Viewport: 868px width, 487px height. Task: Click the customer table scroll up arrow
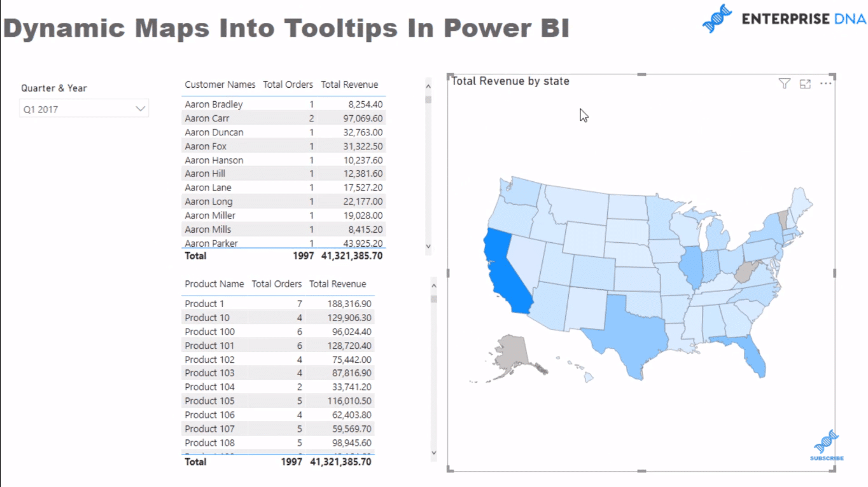click(x=428, y=86)
